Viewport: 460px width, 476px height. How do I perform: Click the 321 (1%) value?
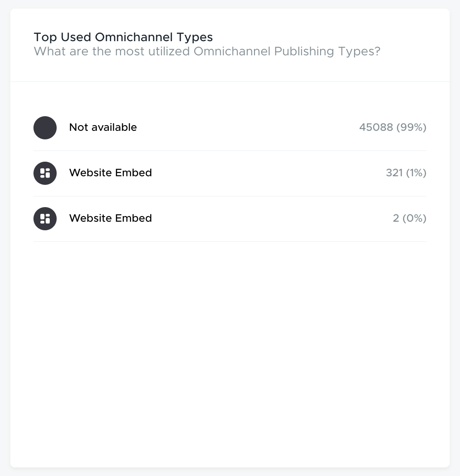click(406, 173)
